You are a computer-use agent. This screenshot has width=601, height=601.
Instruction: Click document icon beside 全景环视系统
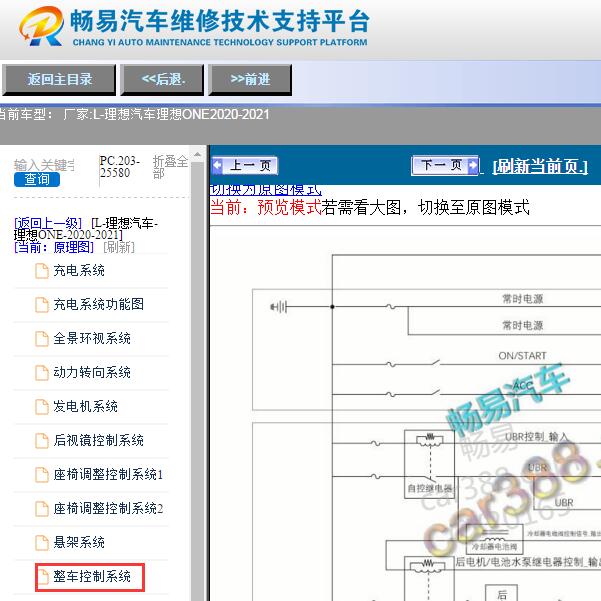42,339
